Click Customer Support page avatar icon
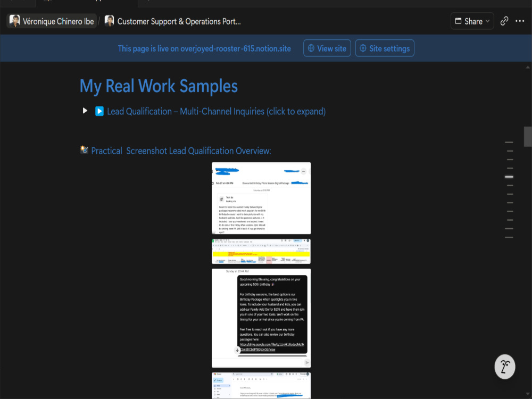The width and height of the screenshot is (532, 399). [x=109, y=21]
